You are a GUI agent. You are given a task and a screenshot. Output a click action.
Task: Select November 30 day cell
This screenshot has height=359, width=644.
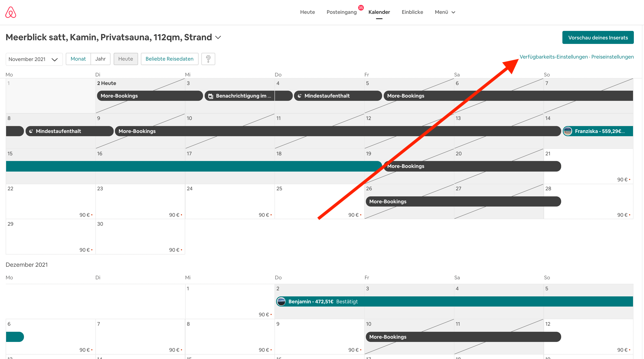coord(140,237)
